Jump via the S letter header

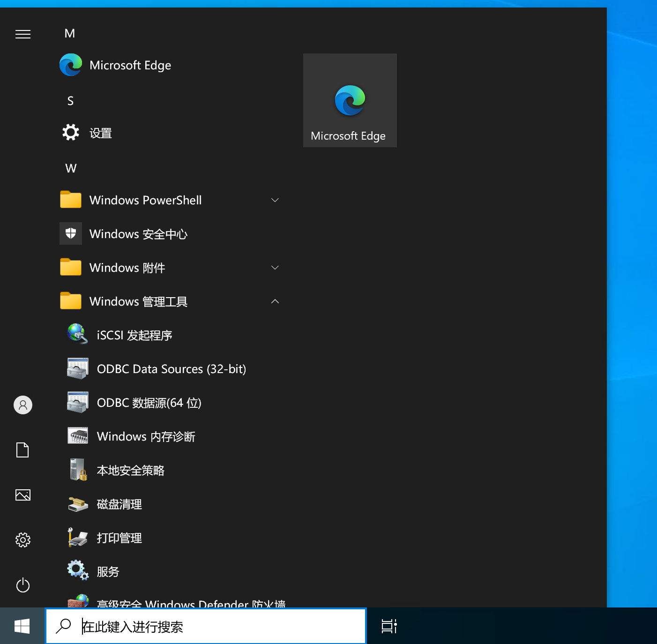pos(70,101)
